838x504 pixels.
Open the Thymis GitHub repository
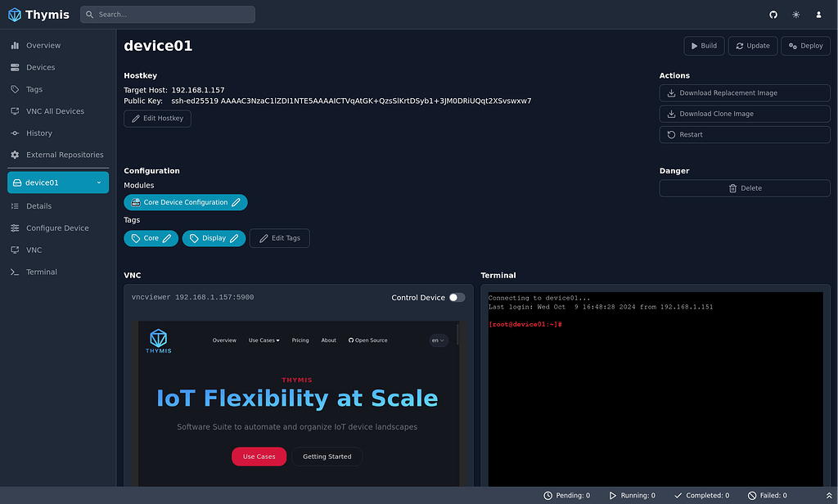[773, 14]
